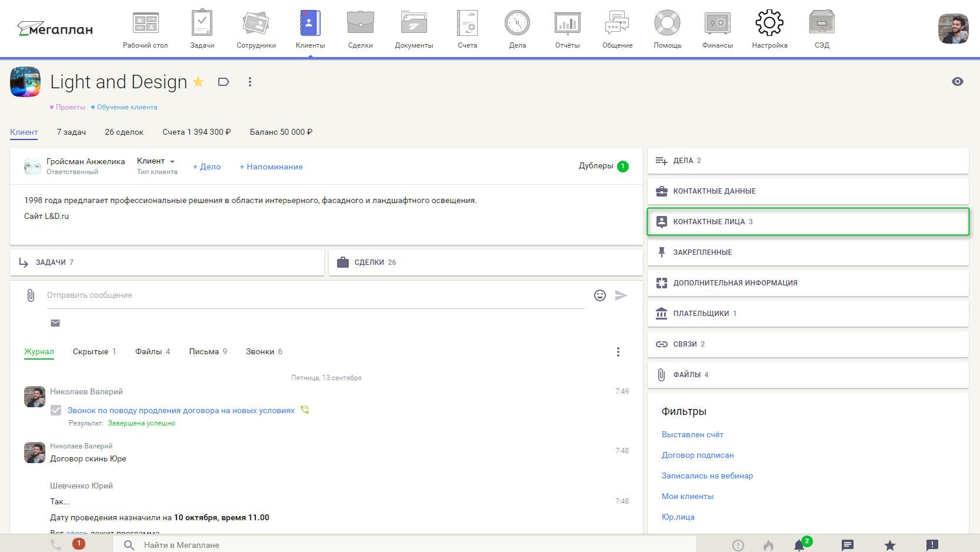Toggle checkbox of the call task
This screenshot has height=552, width=980.
[56, 410]
